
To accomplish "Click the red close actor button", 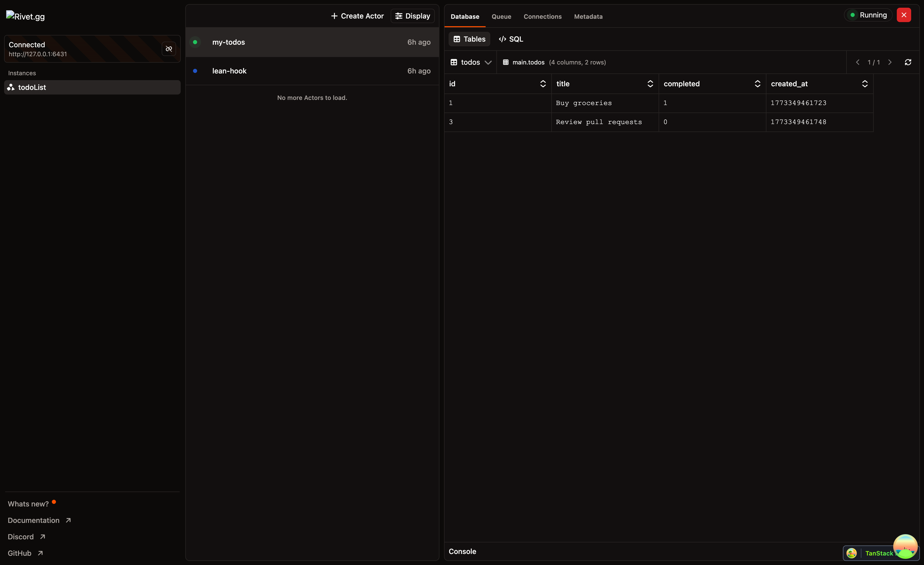I will pyautogui.click(x=903, y=15).
